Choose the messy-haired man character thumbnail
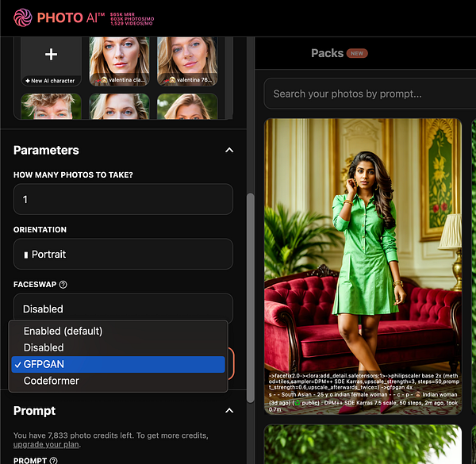The height and width of the screenshot is (464, 476). point(51,106)
